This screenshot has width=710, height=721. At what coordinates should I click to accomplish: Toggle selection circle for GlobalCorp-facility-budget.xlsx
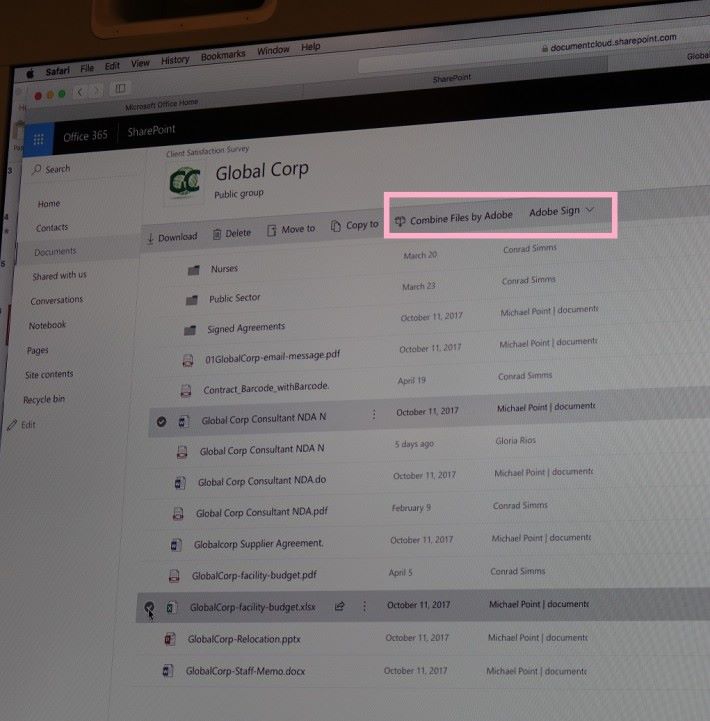pyautogui.click(x=149, y=607)
